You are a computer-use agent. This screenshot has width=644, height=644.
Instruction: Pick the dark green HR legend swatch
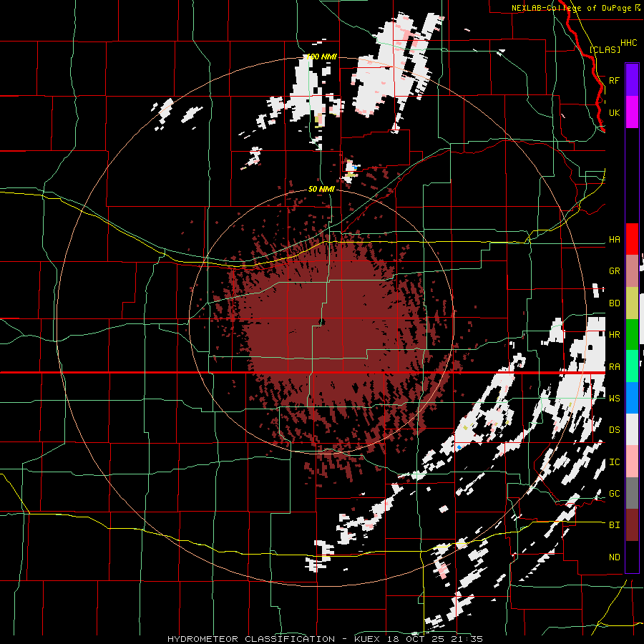click(632, 335)
